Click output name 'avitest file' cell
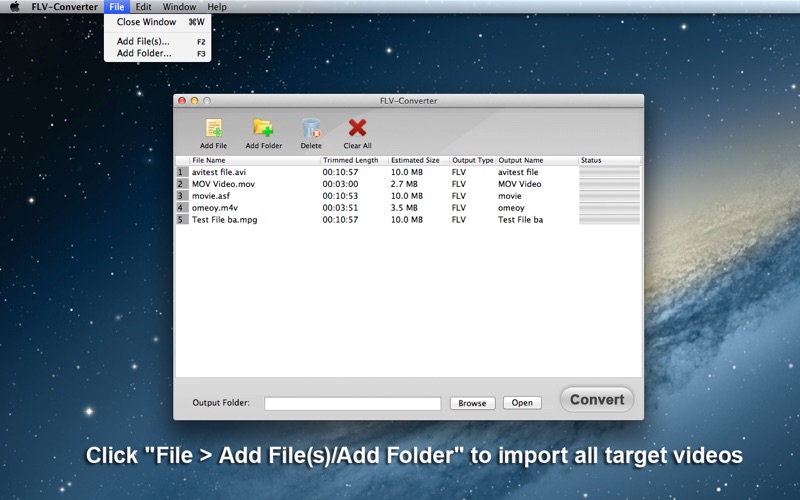800x500 pixels. tap(518, 172)
